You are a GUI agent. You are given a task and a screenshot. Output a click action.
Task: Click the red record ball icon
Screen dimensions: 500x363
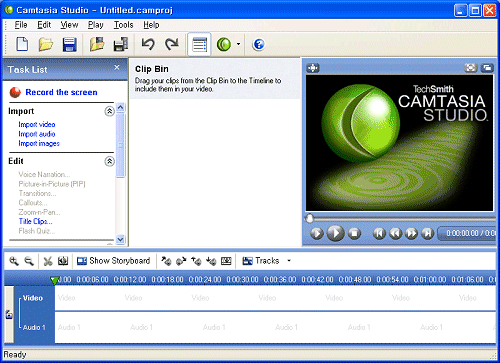pos(15,92)
